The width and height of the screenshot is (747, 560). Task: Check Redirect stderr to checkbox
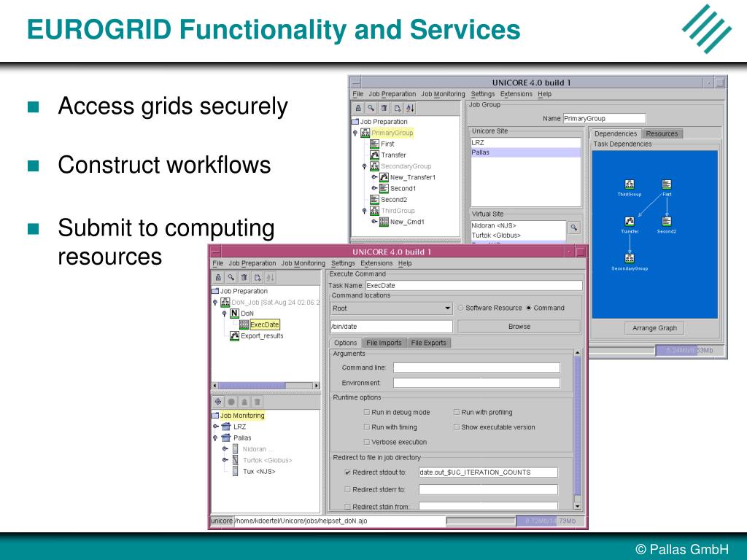pos(347,489)
